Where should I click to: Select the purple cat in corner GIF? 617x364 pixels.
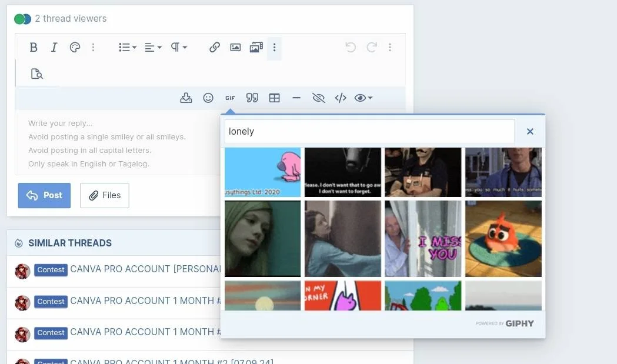pos(343,296)
